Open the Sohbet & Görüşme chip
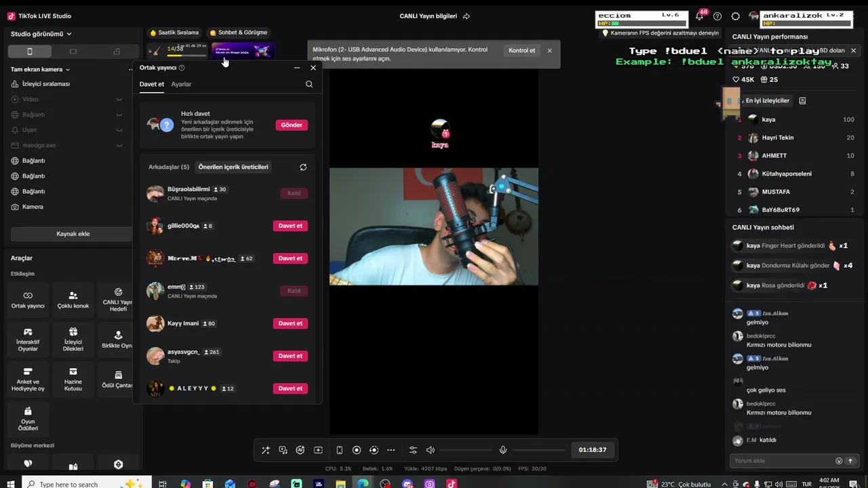This screenshot has height=488, width=868. point(239,33)
